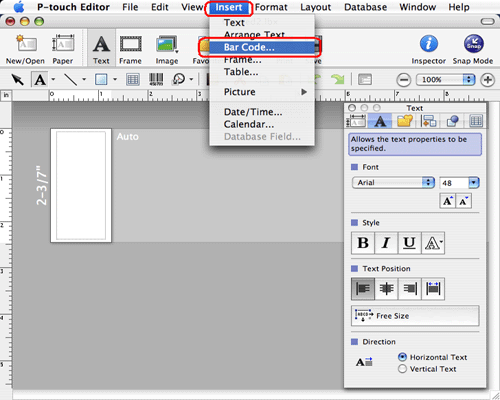
Task: Open the font size 48 dropdown arrow
Action: pyautogui.click(x=474, y=183)
